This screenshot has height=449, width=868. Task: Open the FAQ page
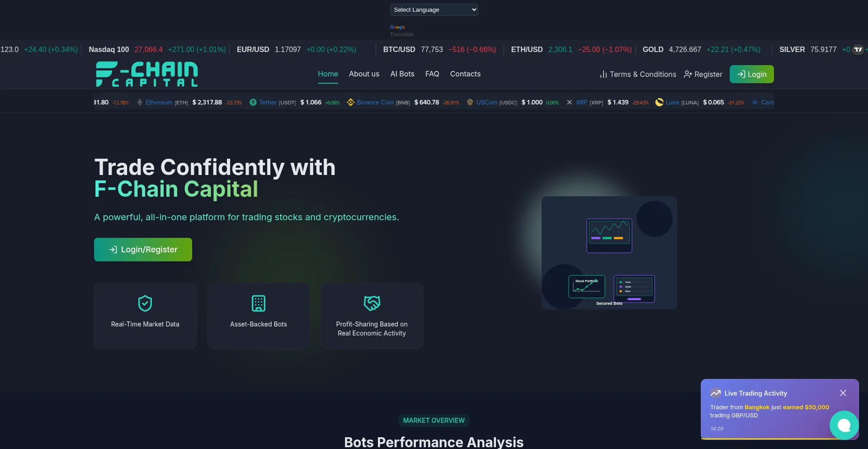click(x=432, y=74)
